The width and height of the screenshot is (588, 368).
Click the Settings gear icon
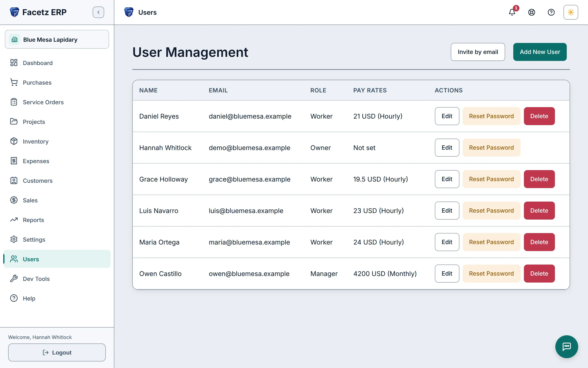point(14,239)
